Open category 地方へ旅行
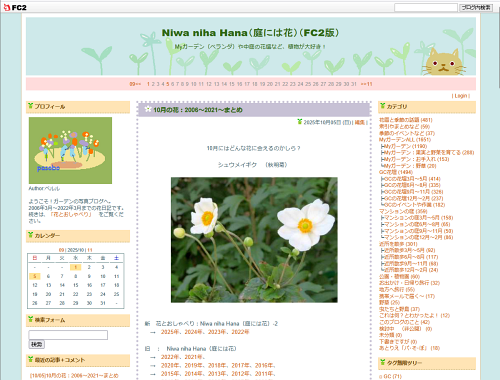The height and width of the screenshot is (380, 500). [397, 289]
